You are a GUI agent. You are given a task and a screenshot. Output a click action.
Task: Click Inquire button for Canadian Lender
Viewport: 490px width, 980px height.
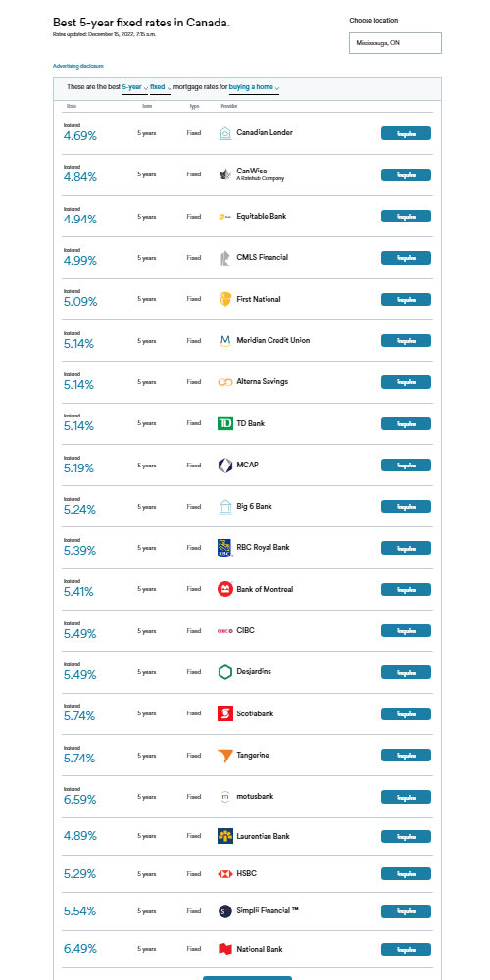click(x=407, y=133)
